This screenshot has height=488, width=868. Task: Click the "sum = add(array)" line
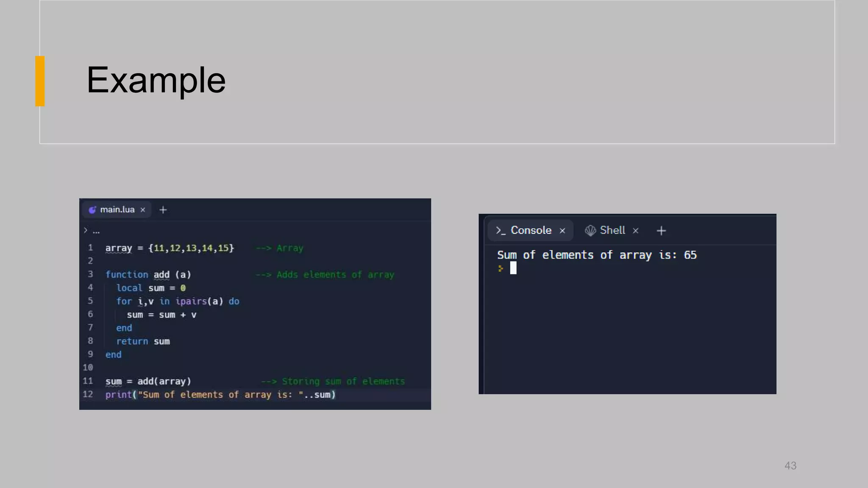(x=148, y=381)
